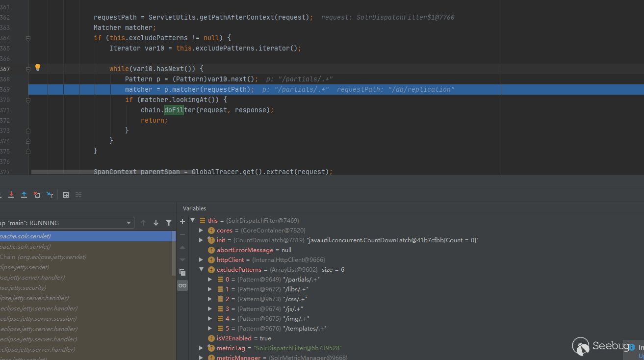Click the New Watch plus icon
Image resolution: width=644 pixels, height=360 pixels.
tap(182, 222)
